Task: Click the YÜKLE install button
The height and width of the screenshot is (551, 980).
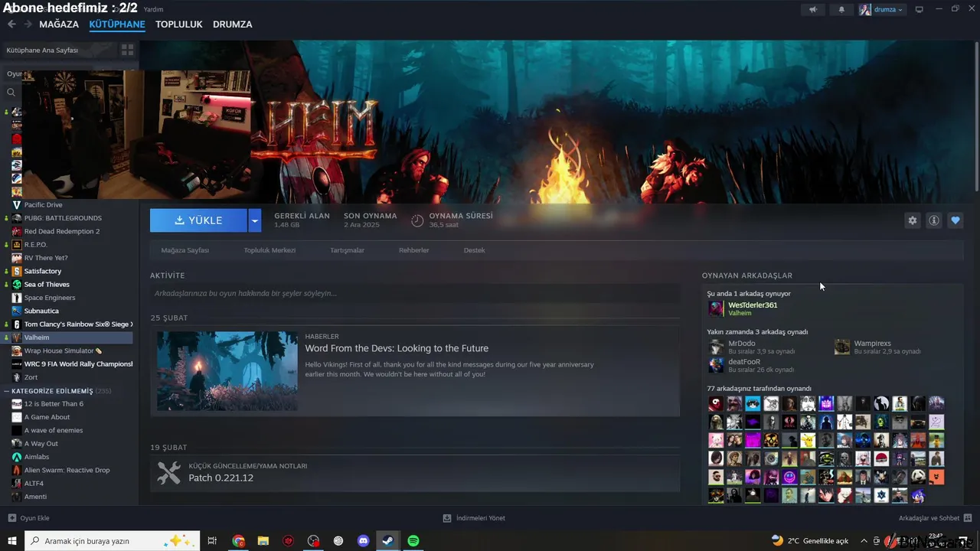Action: 198,220
